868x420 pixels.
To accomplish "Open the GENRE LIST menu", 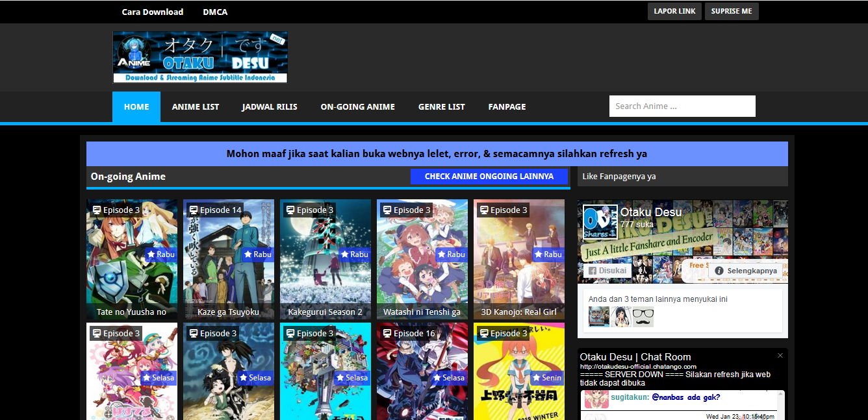I will pyautogui.click(x=442, y=106).
